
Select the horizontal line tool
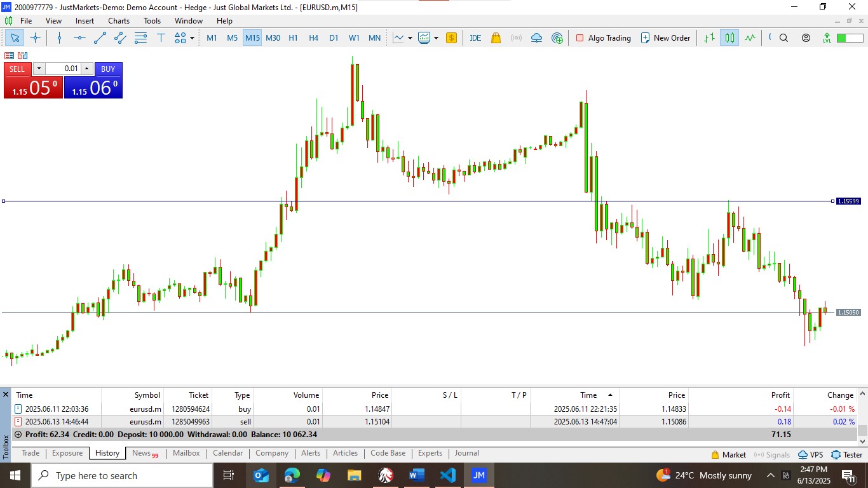[79, 38]
